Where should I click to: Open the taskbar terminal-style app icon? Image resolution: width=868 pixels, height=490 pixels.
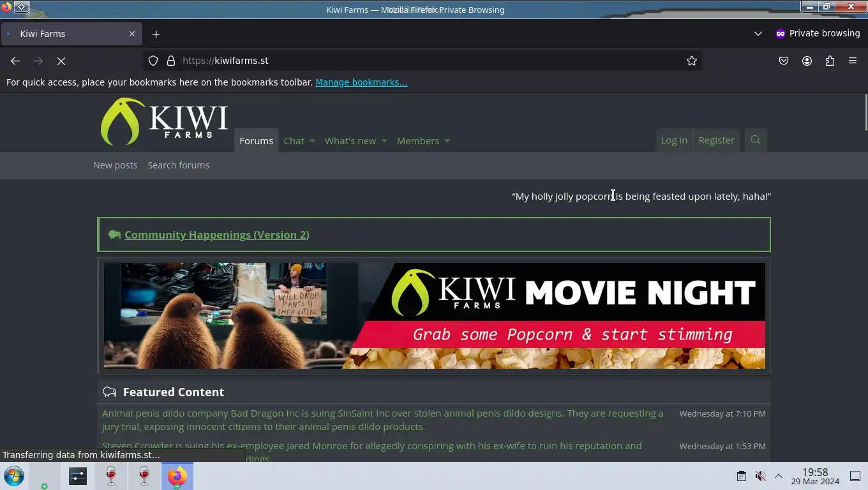tap(78, 476)
